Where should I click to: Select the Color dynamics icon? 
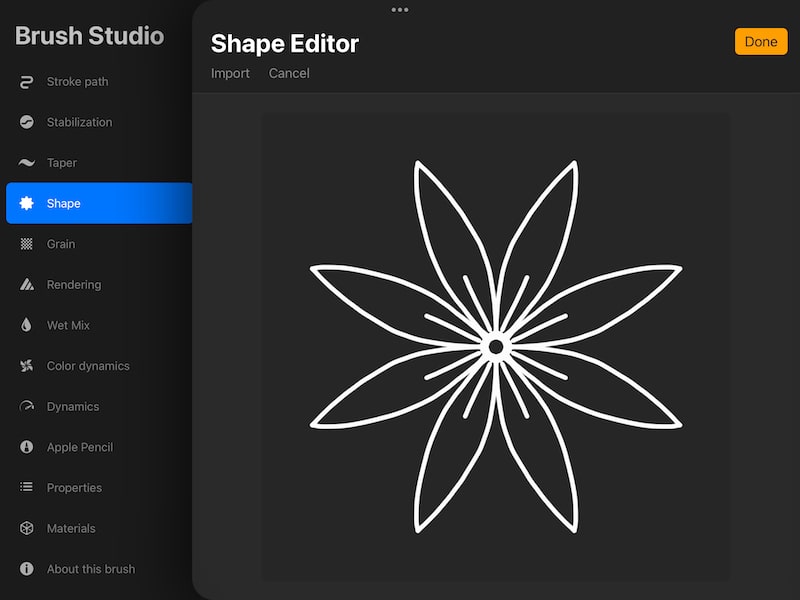point(24,365)
